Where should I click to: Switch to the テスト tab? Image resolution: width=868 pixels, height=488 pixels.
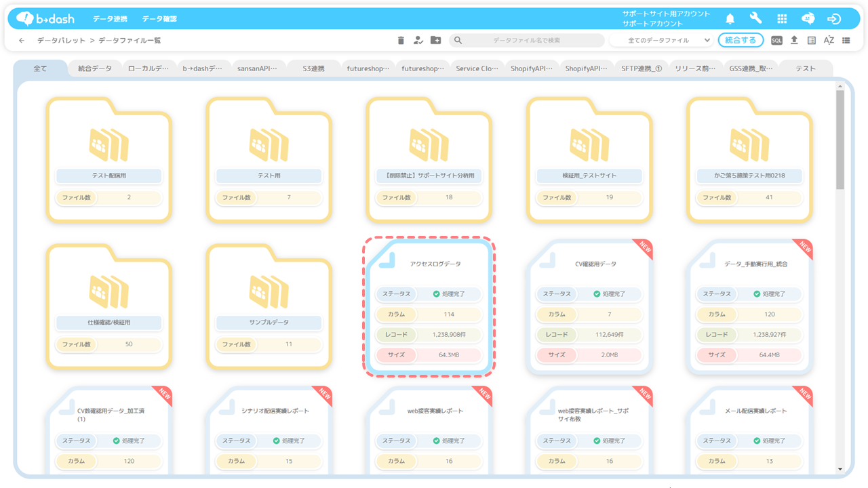806,68
